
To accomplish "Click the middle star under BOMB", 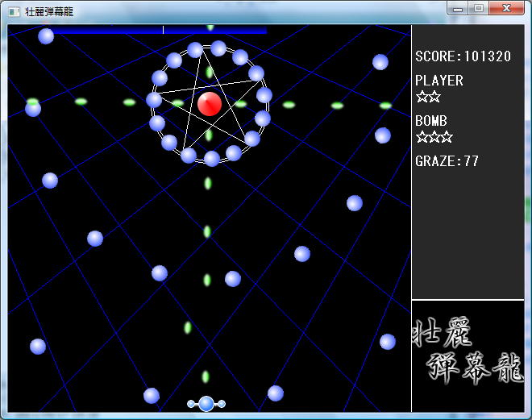I will click(x=434, y=137).
